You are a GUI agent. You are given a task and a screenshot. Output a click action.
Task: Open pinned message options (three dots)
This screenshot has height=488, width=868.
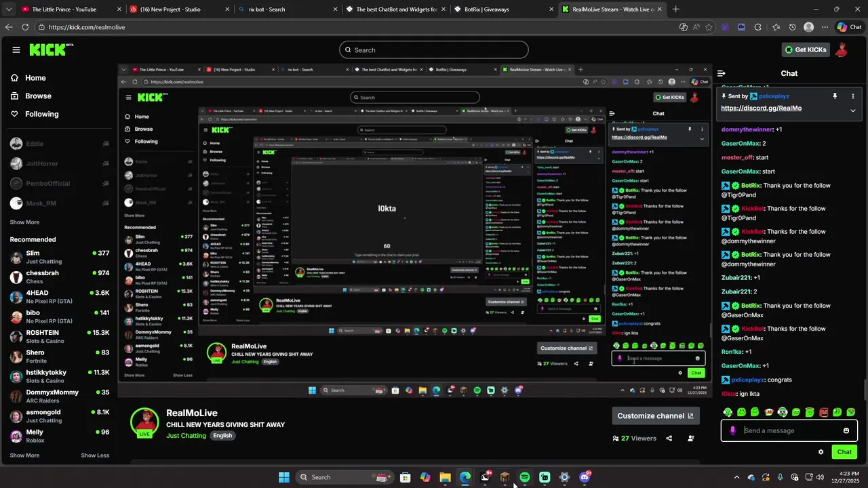pos(853,96)
